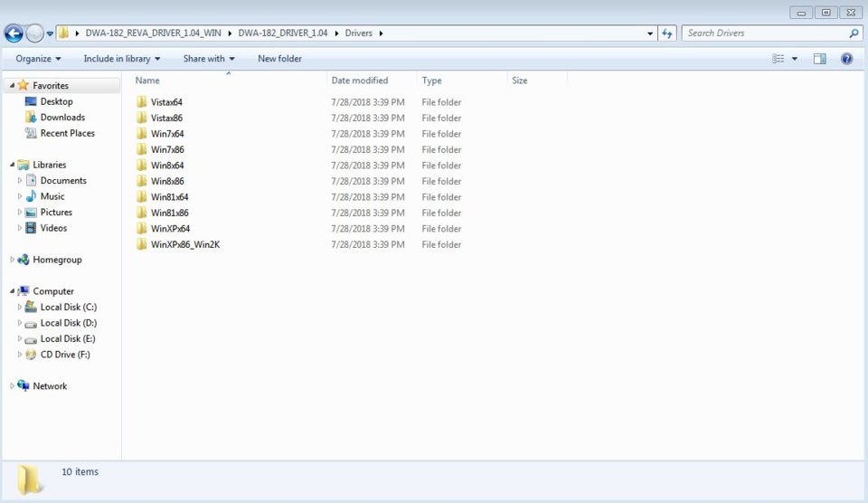Click the Videos library icon

(x=31, y=228)
